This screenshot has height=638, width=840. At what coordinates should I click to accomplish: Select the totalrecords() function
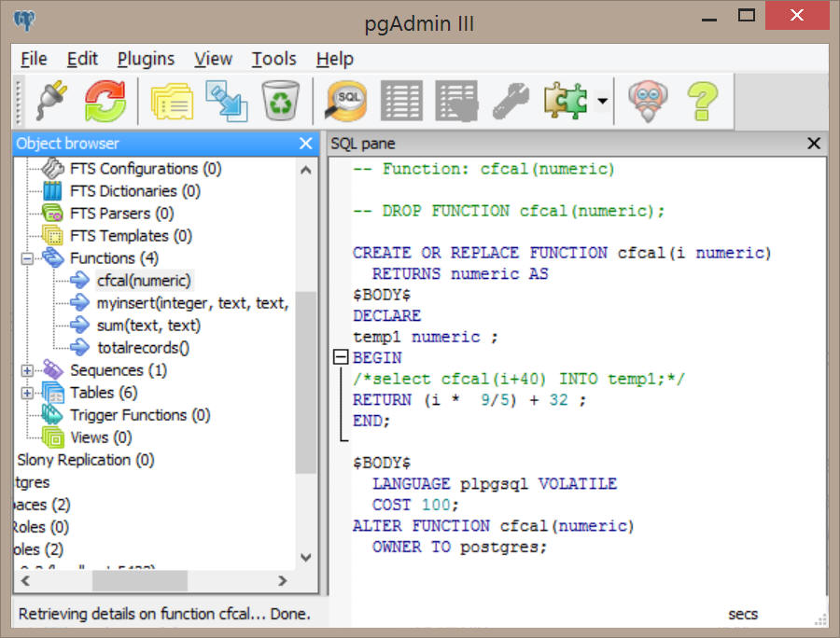(x=143, y=348)
